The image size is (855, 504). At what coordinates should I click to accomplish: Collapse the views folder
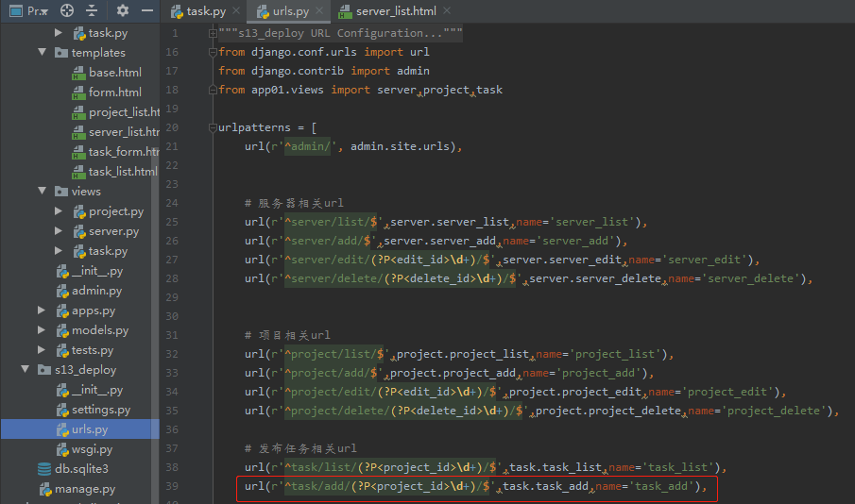pyautogui.click(x=42, y=191)
